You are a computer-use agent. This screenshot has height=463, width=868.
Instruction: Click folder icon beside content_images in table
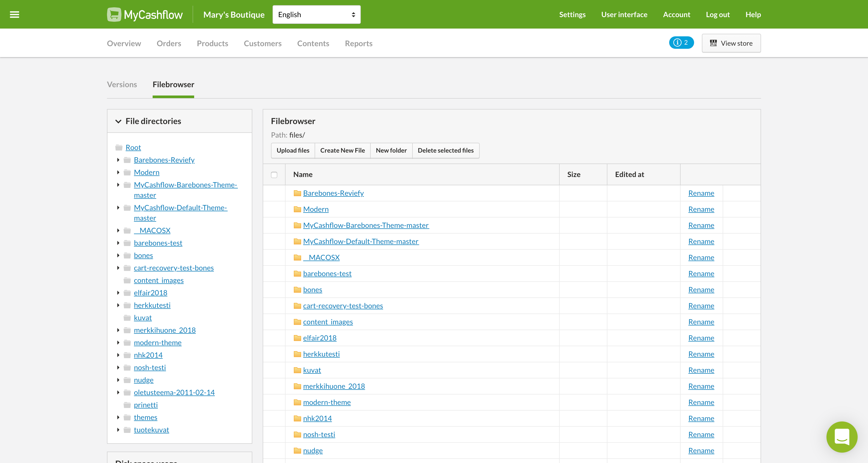point(297,322)
